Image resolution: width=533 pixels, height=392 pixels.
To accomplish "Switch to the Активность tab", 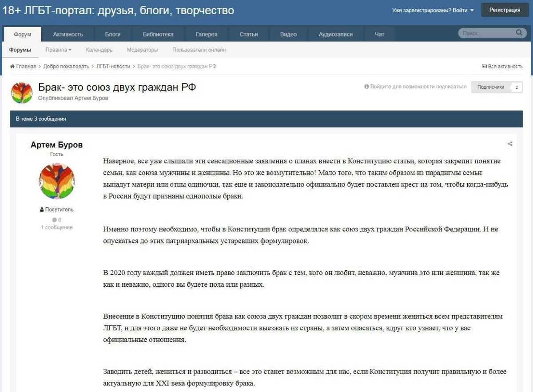I will coord(68,34).
